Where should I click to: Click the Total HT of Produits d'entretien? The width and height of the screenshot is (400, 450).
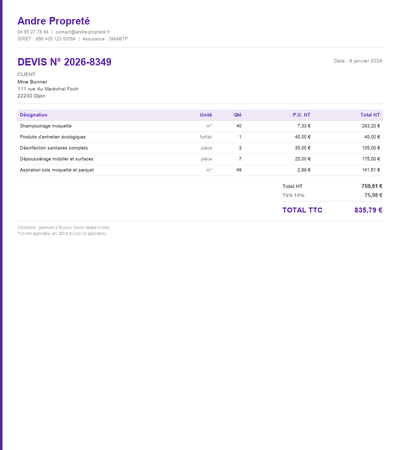point(372,137)
